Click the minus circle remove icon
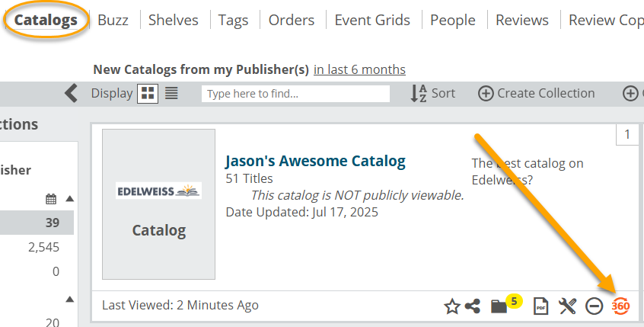 pyautogui.click(x=594, y=306)
